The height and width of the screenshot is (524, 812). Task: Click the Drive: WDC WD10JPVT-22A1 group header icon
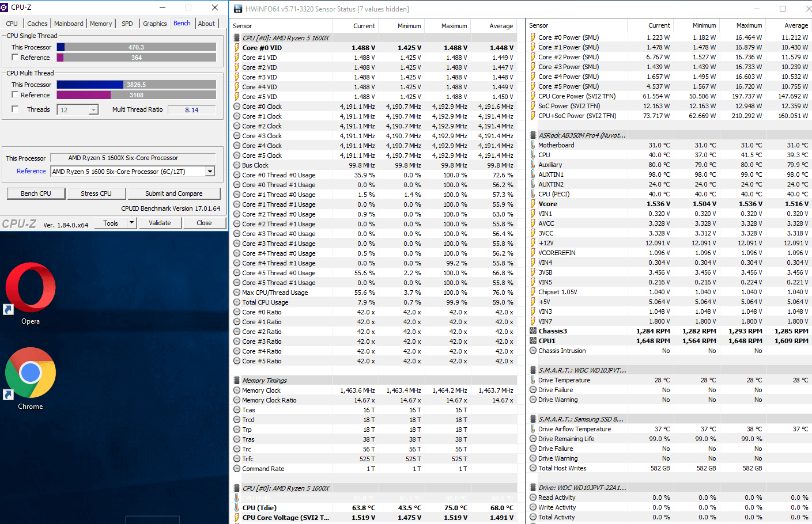pos(533,488)
